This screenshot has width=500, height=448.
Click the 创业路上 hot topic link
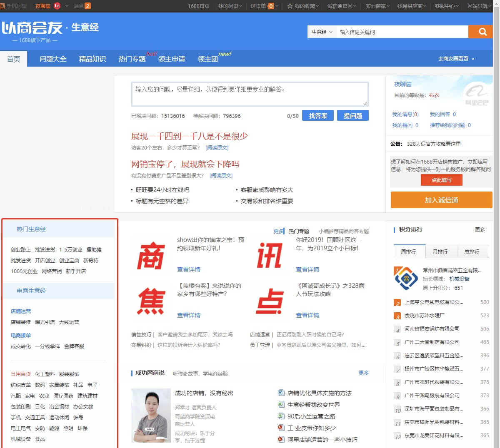click(21, 249)
